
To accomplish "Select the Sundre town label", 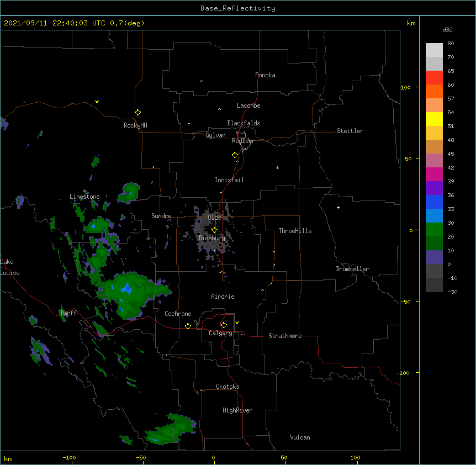I will pos(161,216).
